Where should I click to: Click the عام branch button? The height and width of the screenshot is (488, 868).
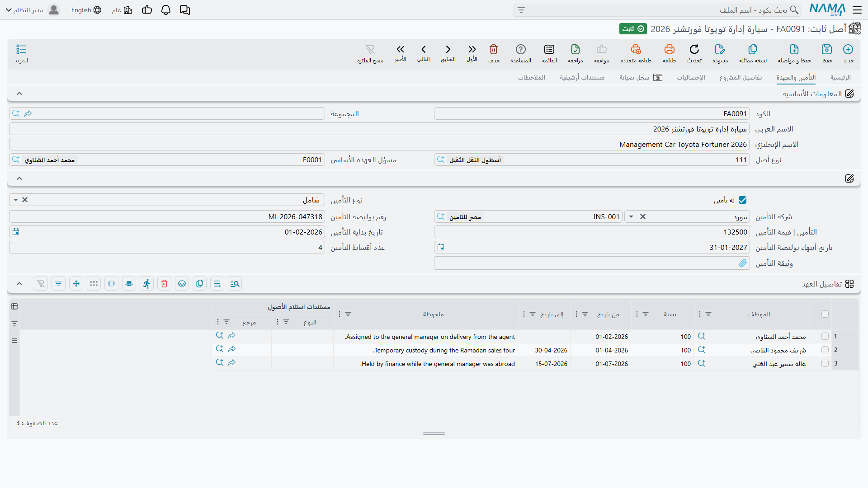point(122,10)
